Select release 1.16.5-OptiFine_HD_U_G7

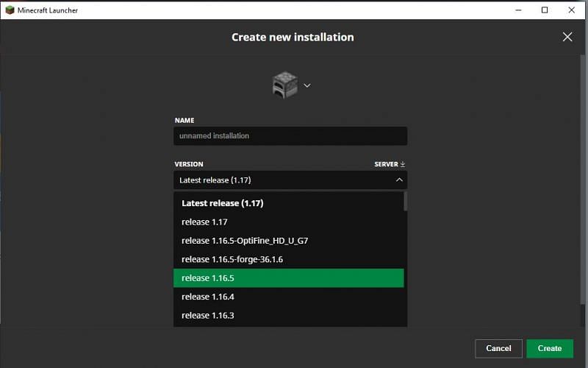pyautogui.click(x=288, y=241)
